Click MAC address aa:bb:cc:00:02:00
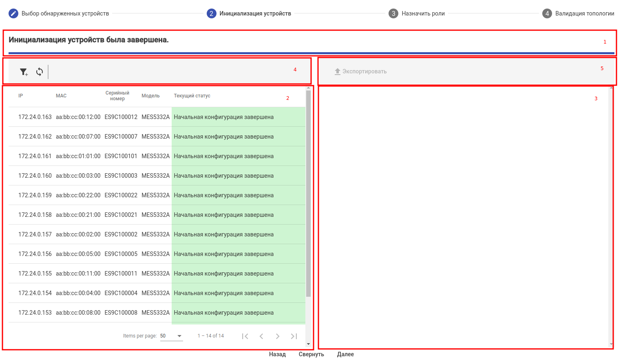 pyautogui.click(x=78, y=234)
